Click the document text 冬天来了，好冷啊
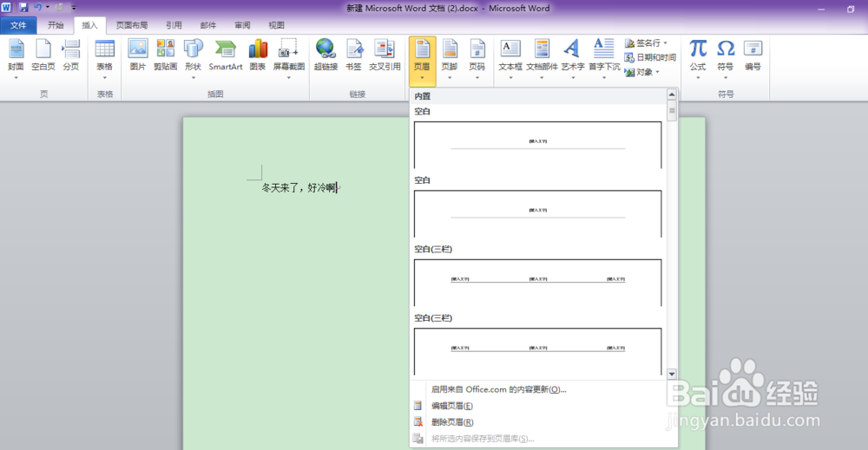 point(299,188)
